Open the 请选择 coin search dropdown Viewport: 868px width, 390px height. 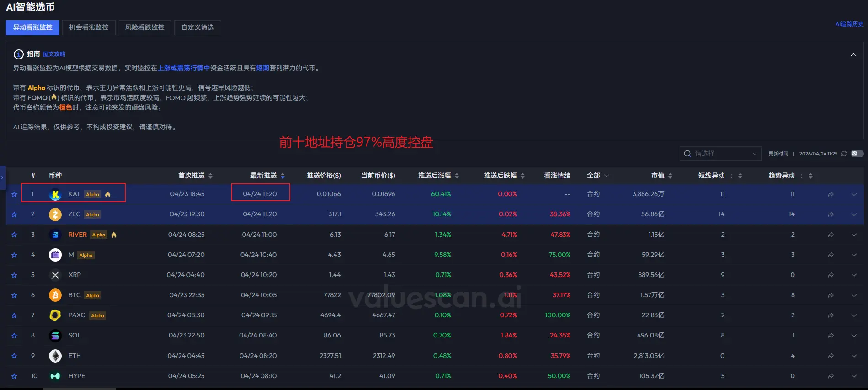coord(721,154)
